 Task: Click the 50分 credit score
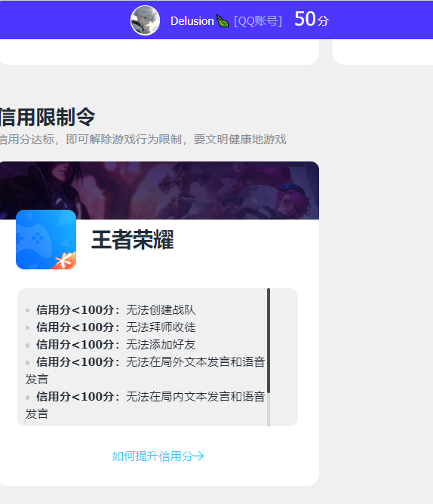(x=312, y=19)
